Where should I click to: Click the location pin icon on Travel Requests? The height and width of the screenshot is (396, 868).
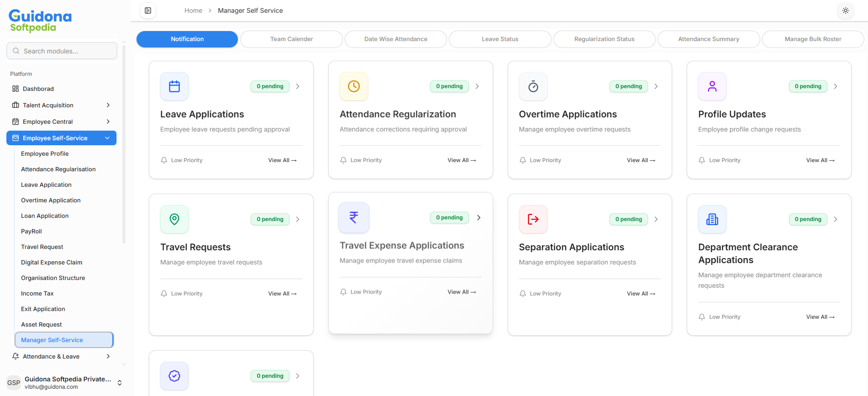174,219
